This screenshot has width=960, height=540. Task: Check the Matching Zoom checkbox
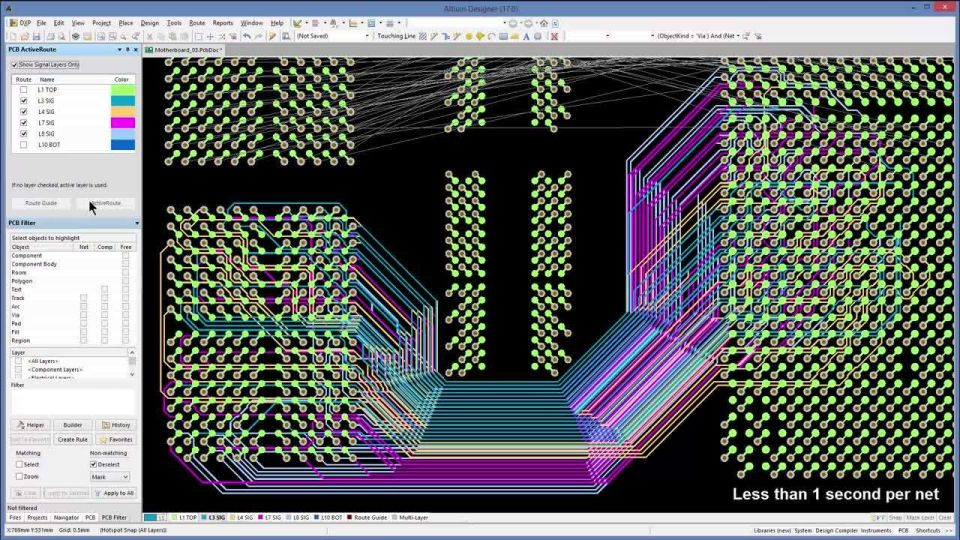[20, 476]
